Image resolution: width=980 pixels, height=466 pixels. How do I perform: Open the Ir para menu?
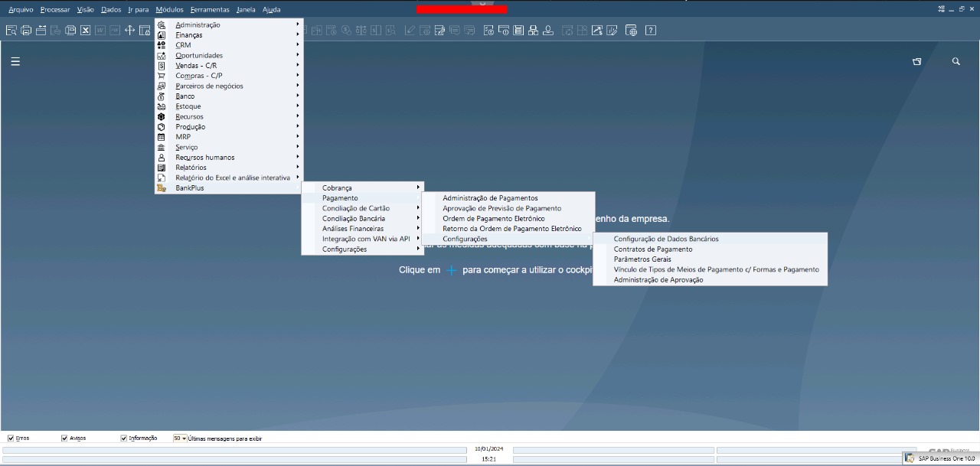(x=139, y=10)
